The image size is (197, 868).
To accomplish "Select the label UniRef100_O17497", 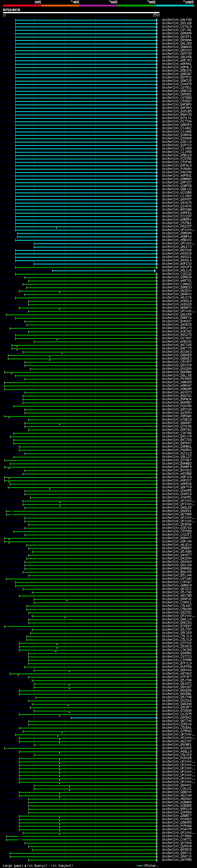I will [x=177, y=338].
